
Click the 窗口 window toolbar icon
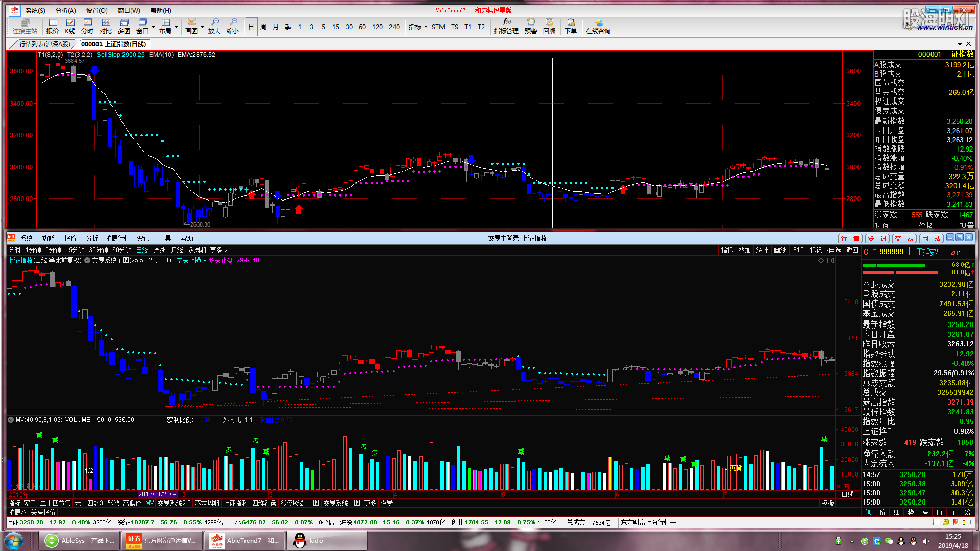pos(142,26)
